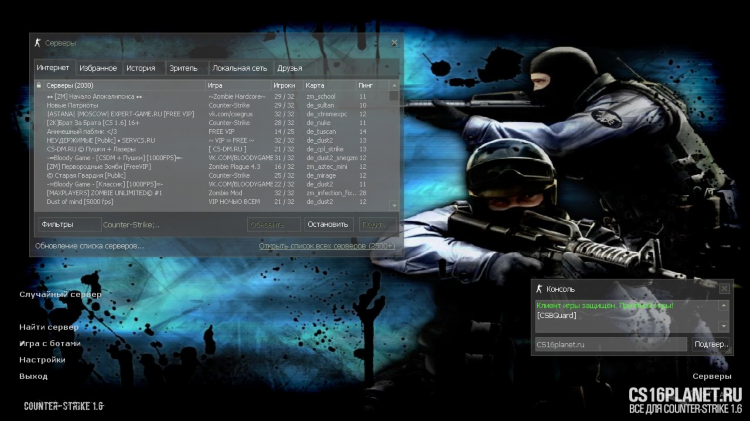This screenshot has width=750, height=421.
Task: Select server Старая Гвардия [Public]
Action: (x=213, y=176)
